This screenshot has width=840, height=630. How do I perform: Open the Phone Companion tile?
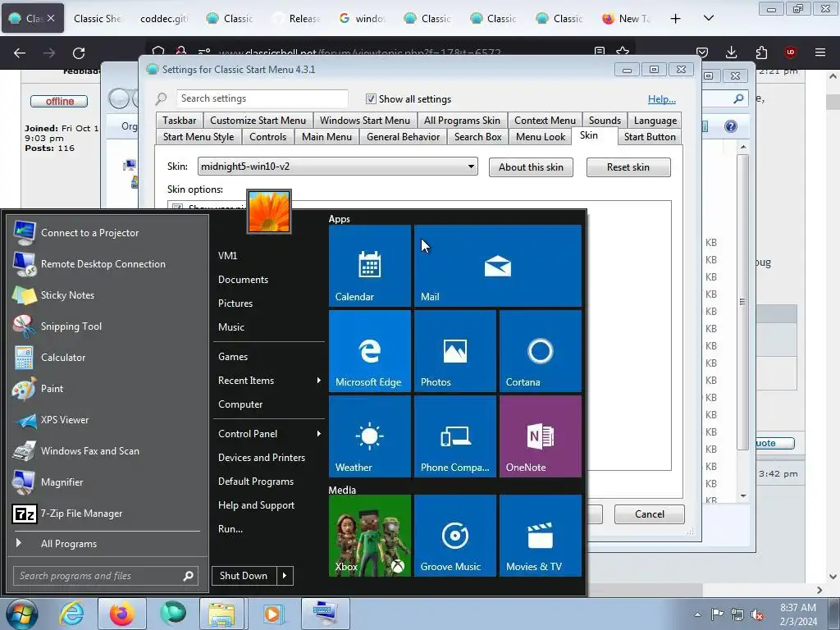pyautogui.click(x=454, y=436)
